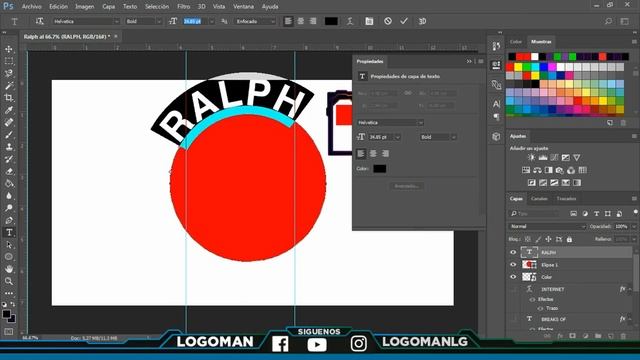
Task: Switch to the Trazados tab
Action: (566, 199)
